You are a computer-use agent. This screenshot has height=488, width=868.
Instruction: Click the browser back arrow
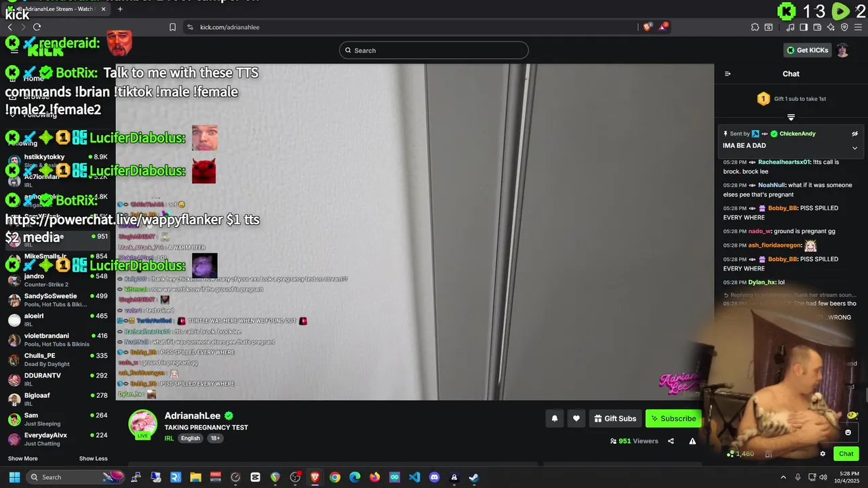[9, 27]
